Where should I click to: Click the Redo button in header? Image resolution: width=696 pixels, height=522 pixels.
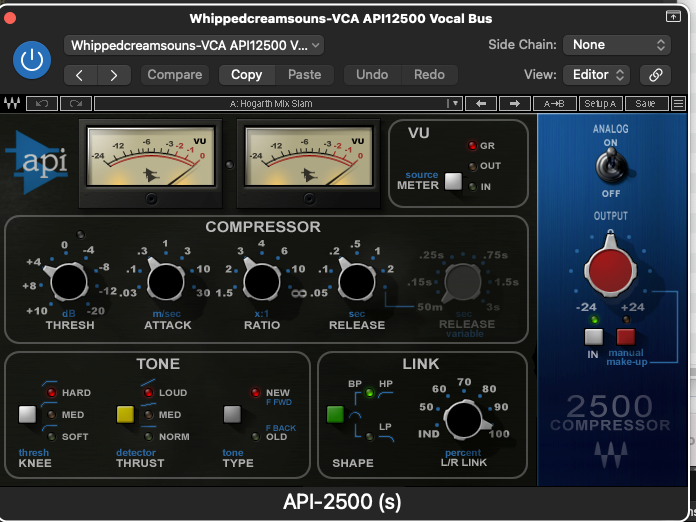point(430,75)
